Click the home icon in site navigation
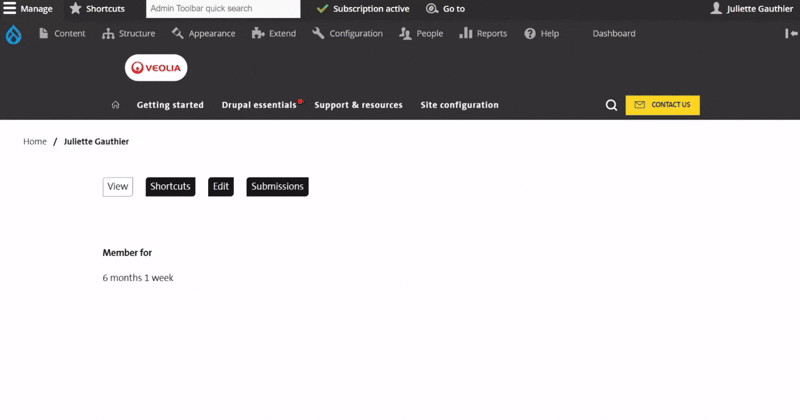The image size is (800, 420). click(115, 105)
